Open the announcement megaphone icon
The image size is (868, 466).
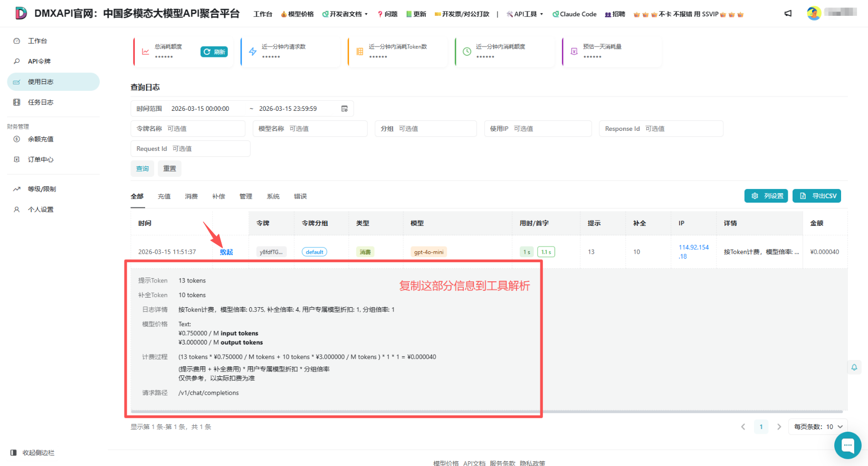pyautogui.click(x=788, y=14)
